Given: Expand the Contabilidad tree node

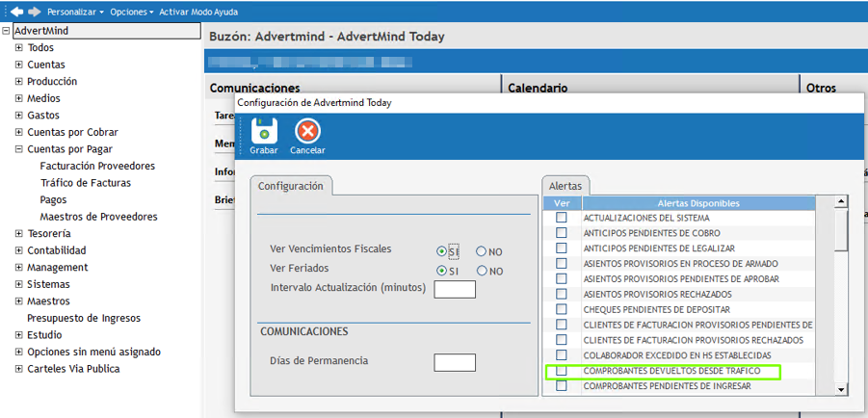Looking at the screenshot, I should coord(19,250).
